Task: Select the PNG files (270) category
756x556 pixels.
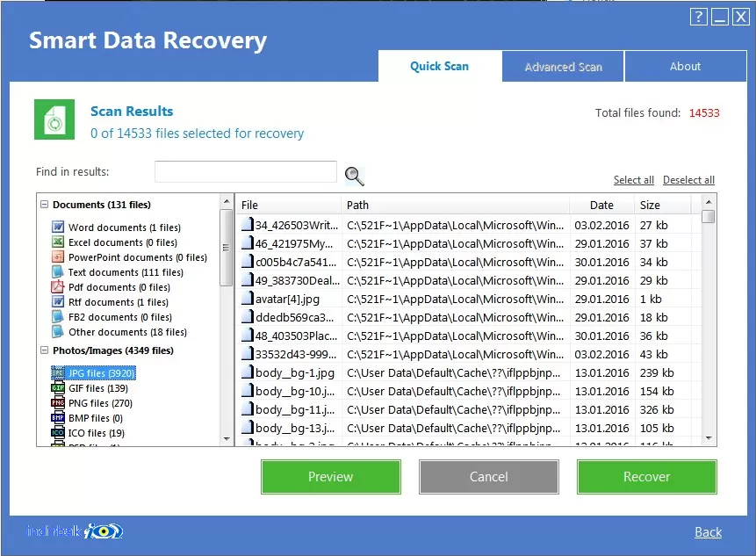Action: (100, 403)
